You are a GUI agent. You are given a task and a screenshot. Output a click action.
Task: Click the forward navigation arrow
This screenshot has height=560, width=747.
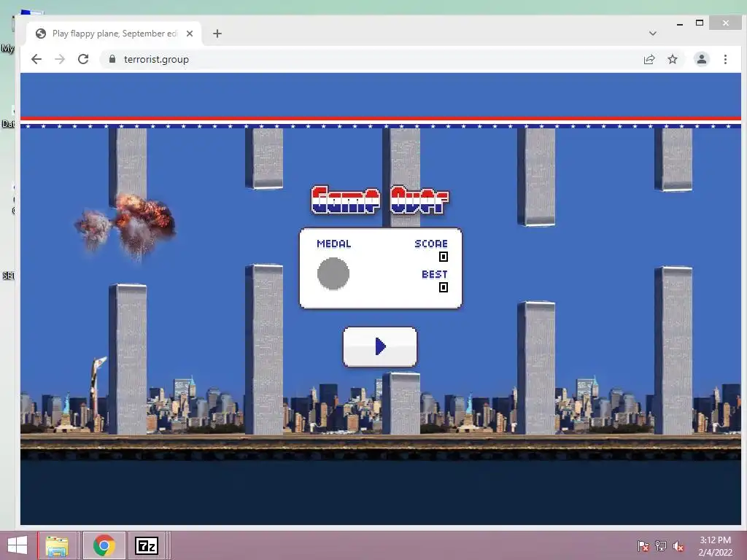pos(60,59)
